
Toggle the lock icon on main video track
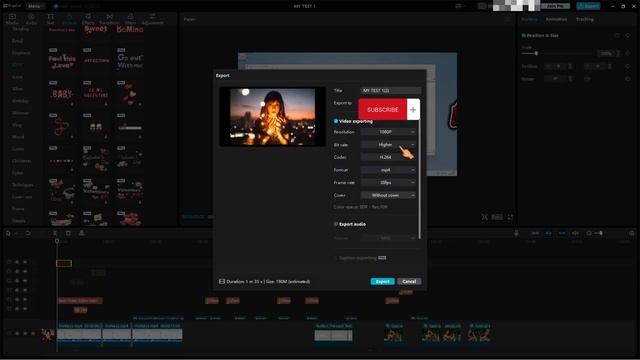[x=17, y=333]
